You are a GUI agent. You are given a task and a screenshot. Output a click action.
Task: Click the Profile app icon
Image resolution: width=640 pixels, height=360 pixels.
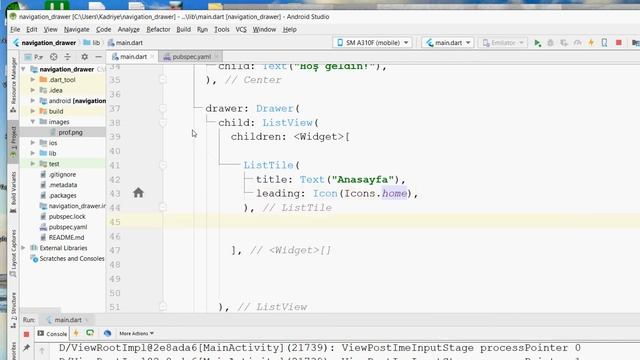pyautogui.click(x=578, y=43)
